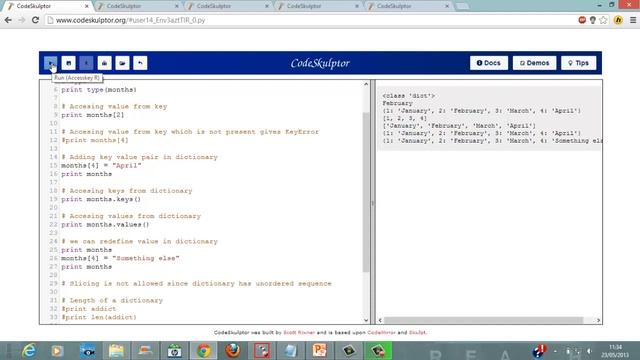640x360 pixels.
Task: Place cursor on line 'print type(months)'
Action: pyautogui.click(x=99, y=90)
